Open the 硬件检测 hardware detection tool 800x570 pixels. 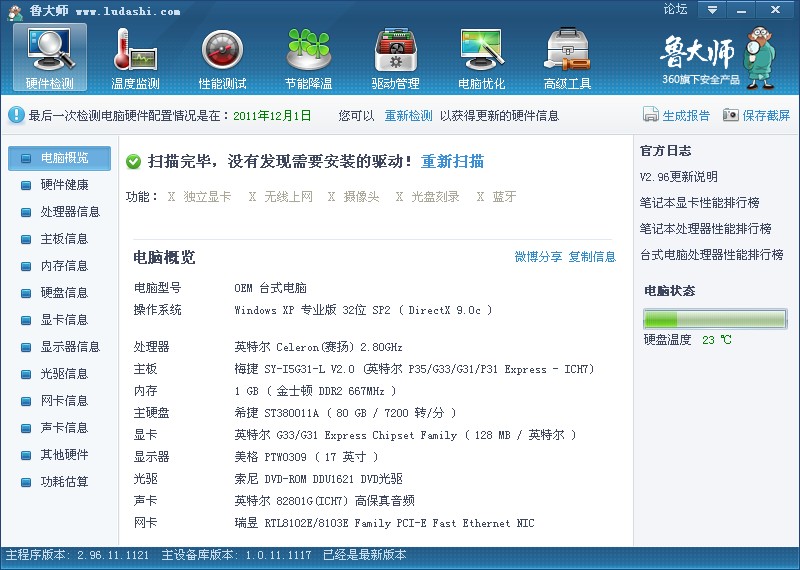(49, 58)
